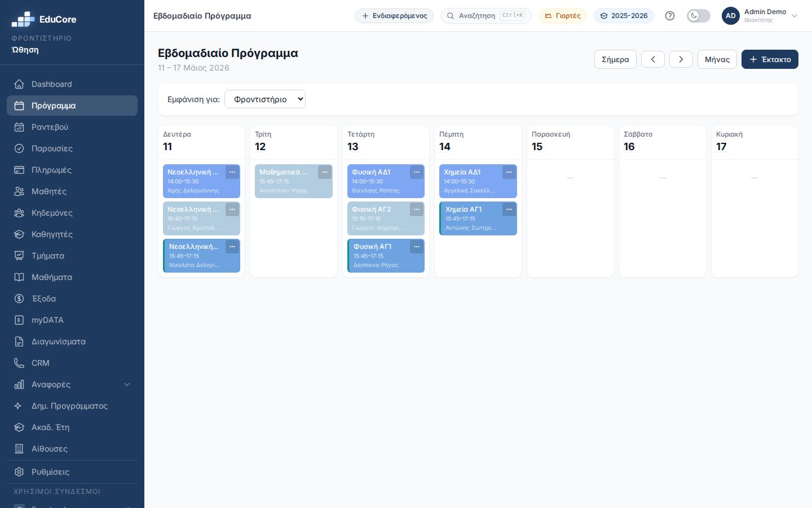Open options menu on Φυσική ΑΓ2 card
The width and height of the screenshot is (812, 508).
click(417, 209)
